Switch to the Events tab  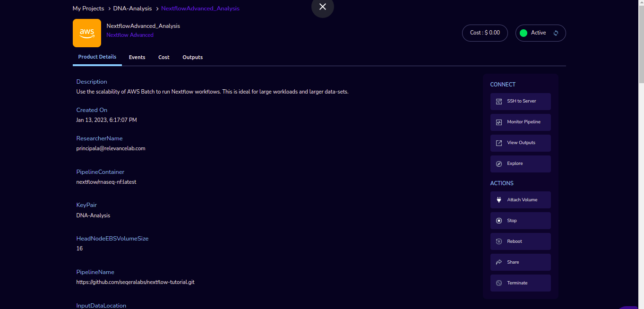coord(137,57)
